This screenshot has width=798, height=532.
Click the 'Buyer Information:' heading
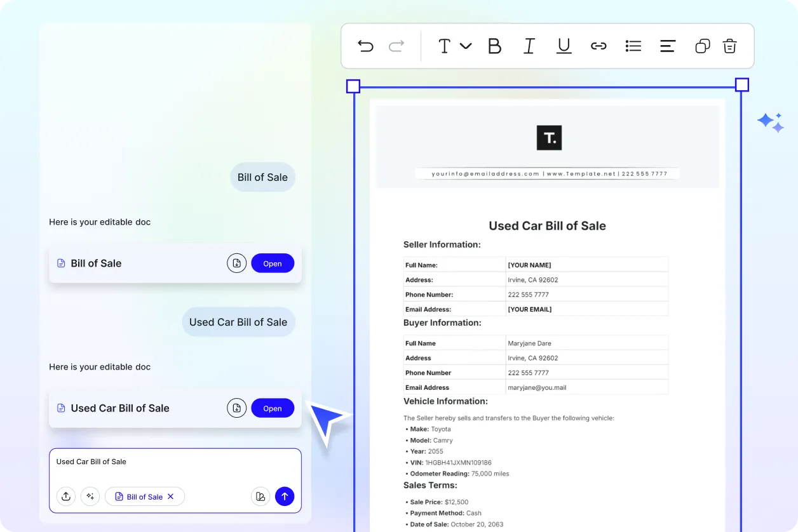point(442,323)
